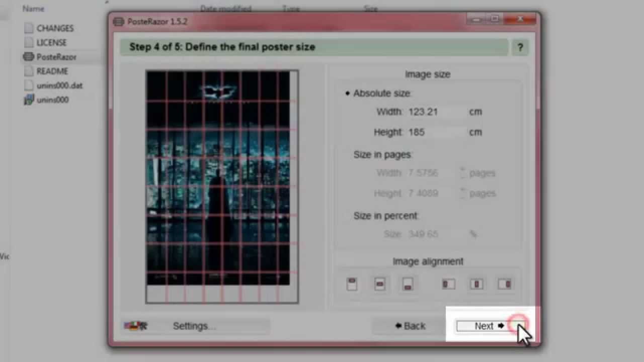The height and width of the screenshot is (362, 644).
Task: Close the PosteRazor window
Action: [521, 20]
